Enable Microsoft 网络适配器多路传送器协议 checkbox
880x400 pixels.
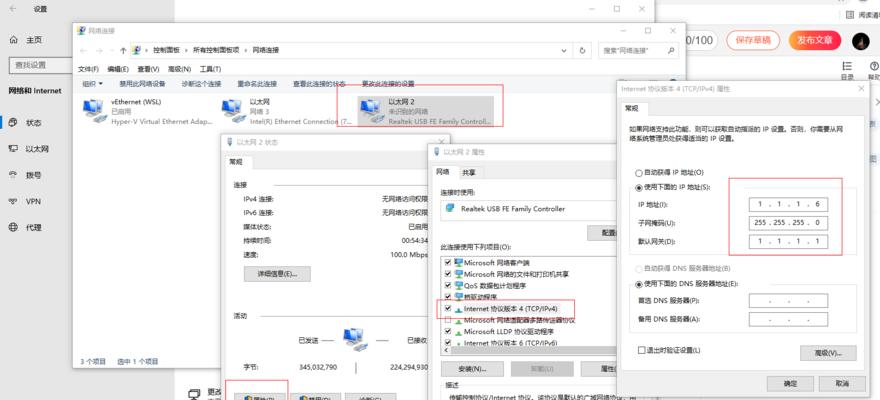pyautogui.click(x=447, y=320)
